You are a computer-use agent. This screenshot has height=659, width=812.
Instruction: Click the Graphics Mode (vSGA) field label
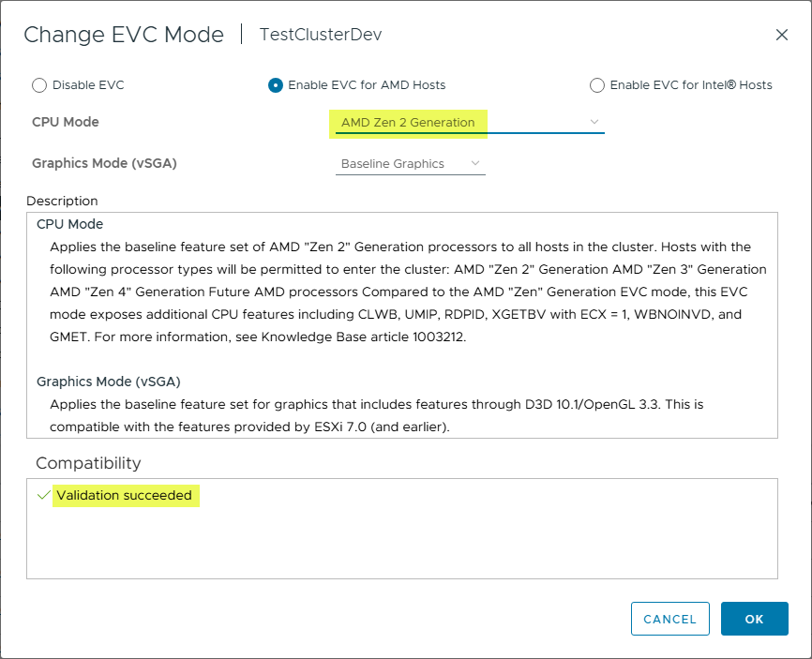point(104,163)
